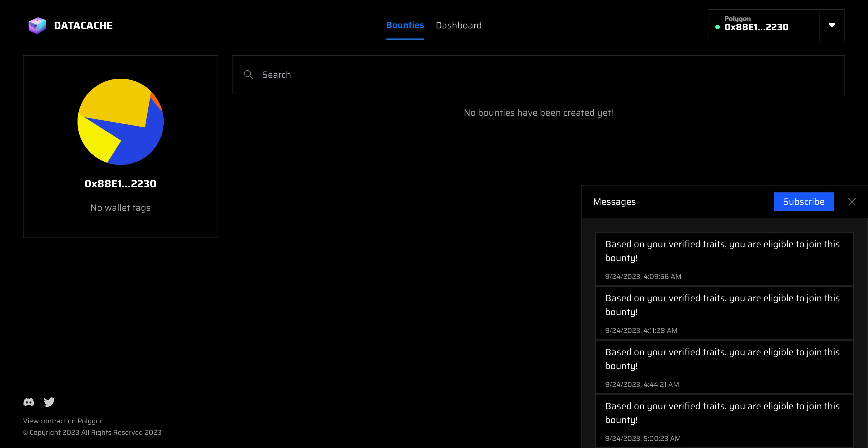The image size is (868, 448).
Task: Click the View contract on Polygon link
Action: 63,420
